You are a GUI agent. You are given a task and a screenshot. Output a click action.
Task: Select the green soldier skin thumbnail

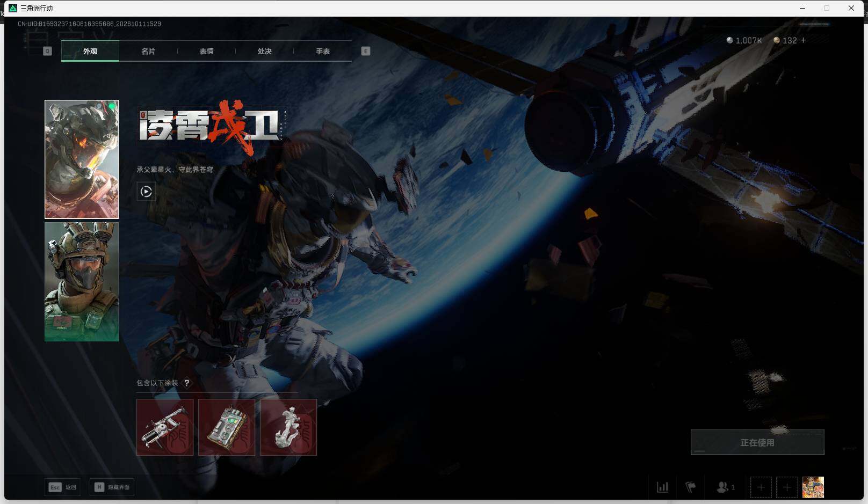pos(82,282)
